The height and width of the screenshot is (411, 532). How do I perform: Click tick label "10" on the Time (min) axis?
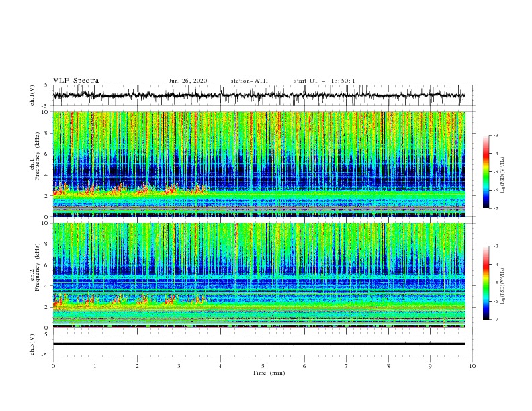472,366
